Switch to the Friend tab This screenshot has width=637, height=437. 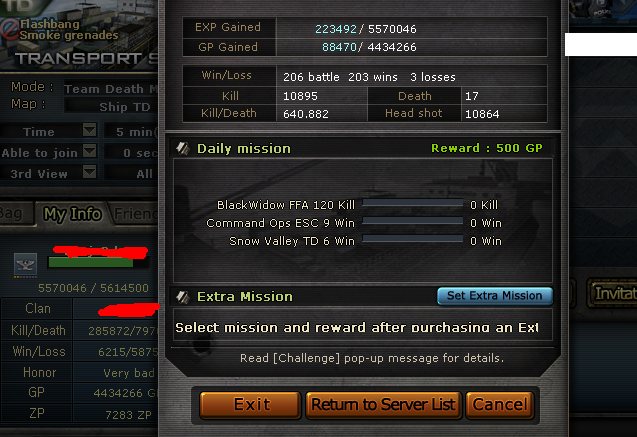coord(134,214)
